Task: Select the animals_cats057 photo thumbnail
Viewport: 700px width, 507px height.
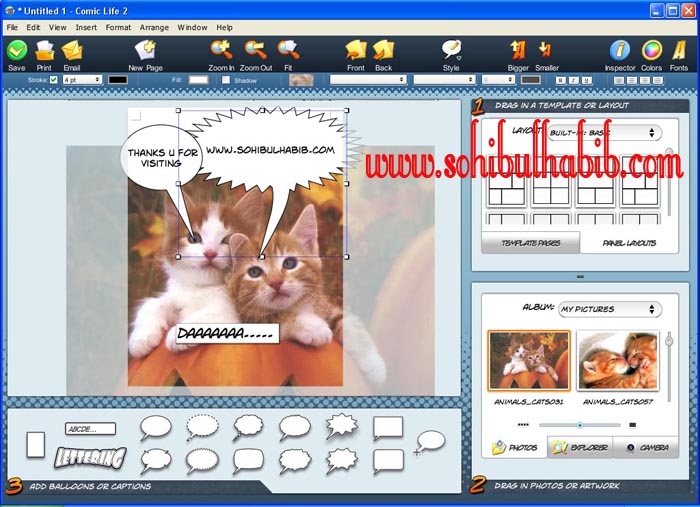Action: click(x=618, y=361)
